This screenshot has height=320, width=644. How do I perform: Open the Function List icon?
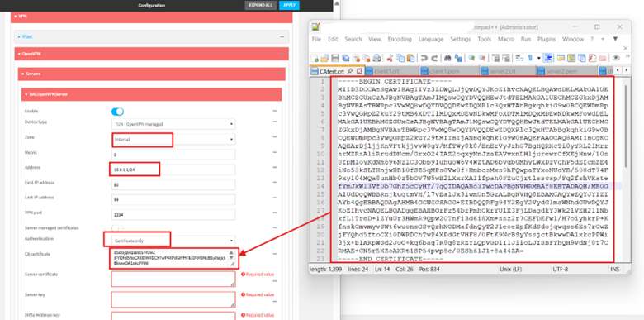pos(592,58)
